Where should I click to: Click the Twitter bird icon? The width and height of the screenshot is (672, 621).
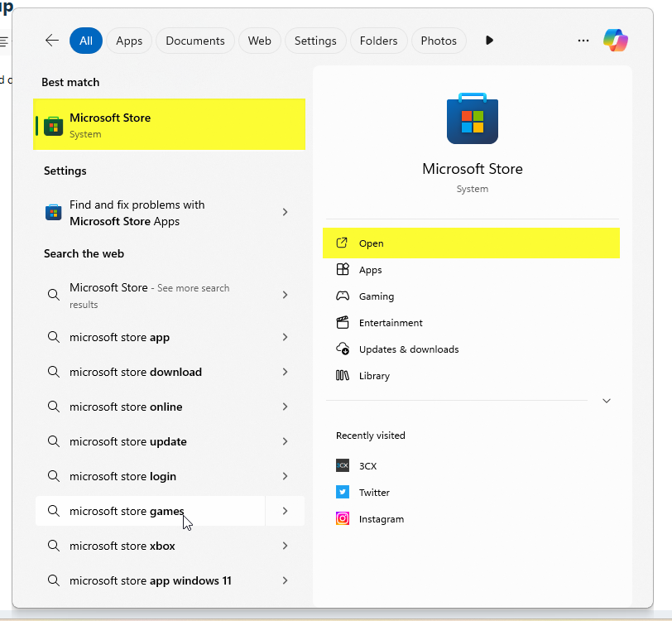(343, 492)
